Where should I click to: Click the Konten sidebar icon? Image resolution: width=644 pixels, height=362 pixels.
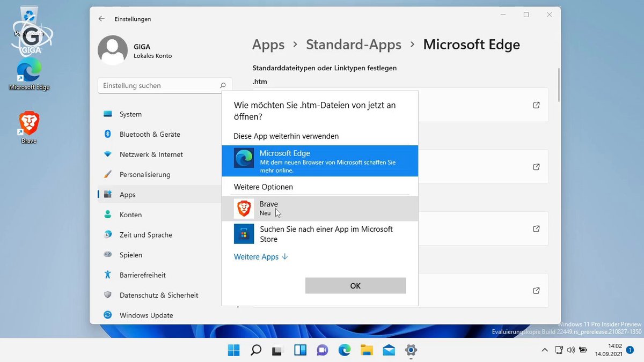tap(108, 215)
